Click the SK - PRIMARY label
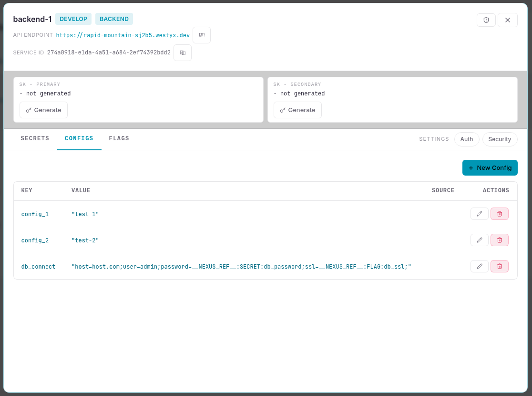This screenshot has width=532, height=396. pyautogui.click(x=40, y=84)
